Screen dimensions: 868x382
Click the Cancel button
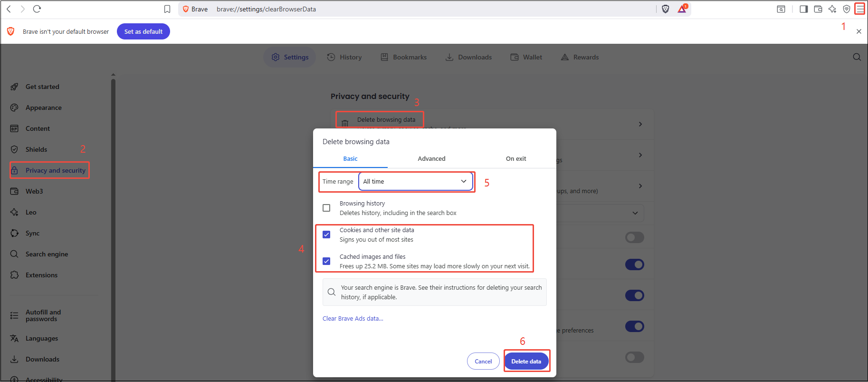click(x=483, y=362)
